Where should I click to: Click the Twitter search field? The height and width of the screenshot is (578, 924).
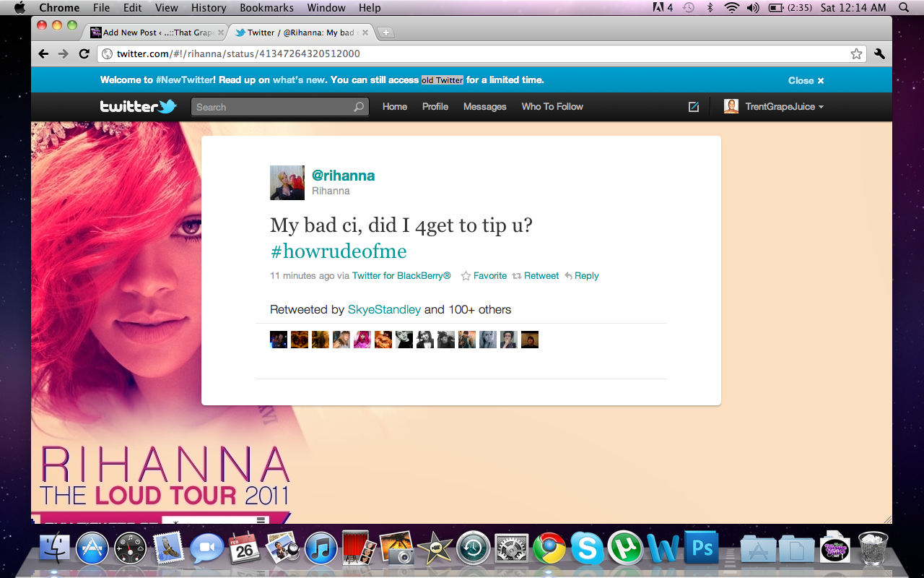click(x=280, y=107)
